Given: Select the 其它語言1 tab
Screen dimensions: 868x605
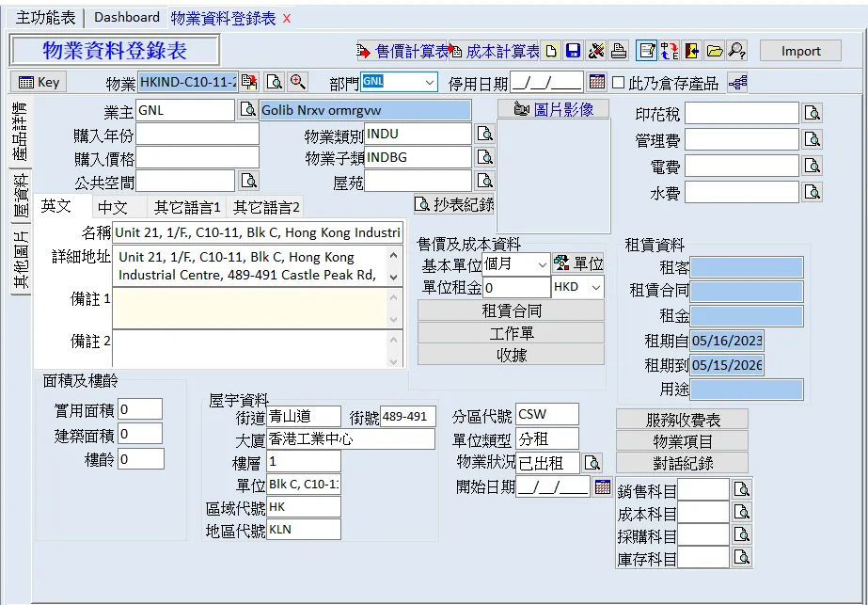Looking at the screenshot, I should (x=187, y=207).
